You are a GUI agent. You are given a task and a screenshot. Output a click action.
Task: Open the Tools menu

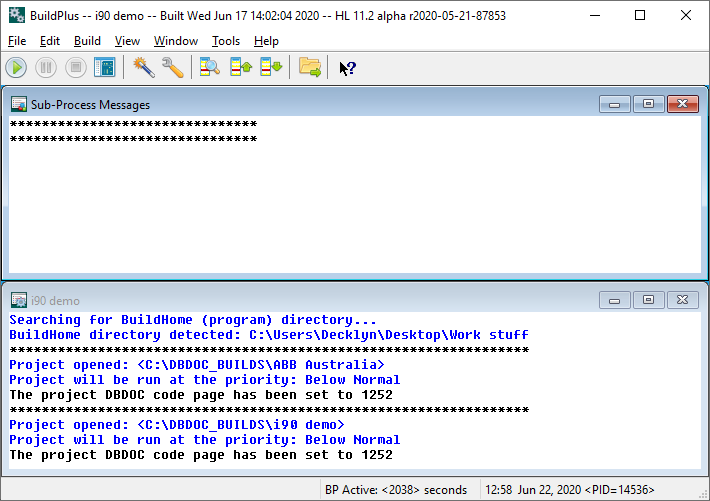226,41
